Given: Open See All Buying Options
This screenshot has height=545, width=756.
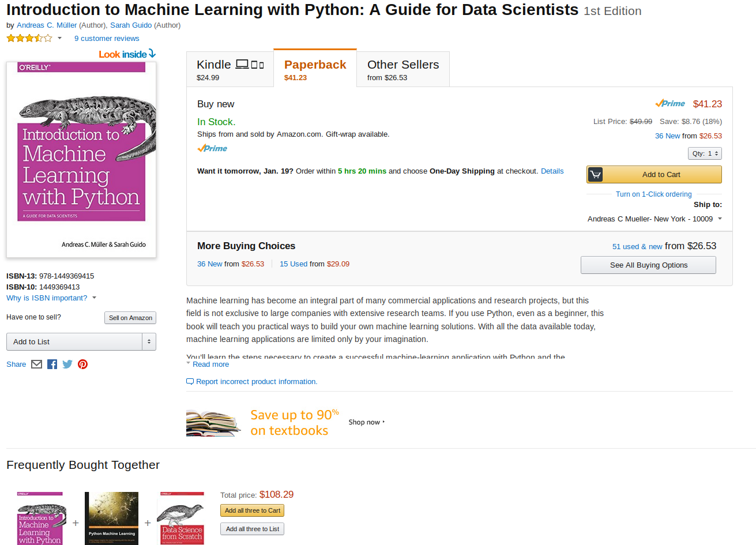Looking at the screenshot, I should (648, 265).
